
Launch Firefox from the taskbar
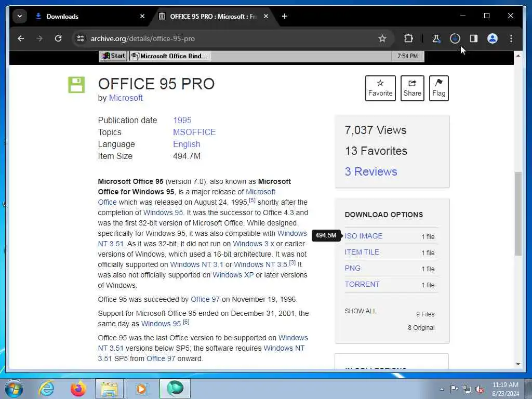[x=78, y=389]
